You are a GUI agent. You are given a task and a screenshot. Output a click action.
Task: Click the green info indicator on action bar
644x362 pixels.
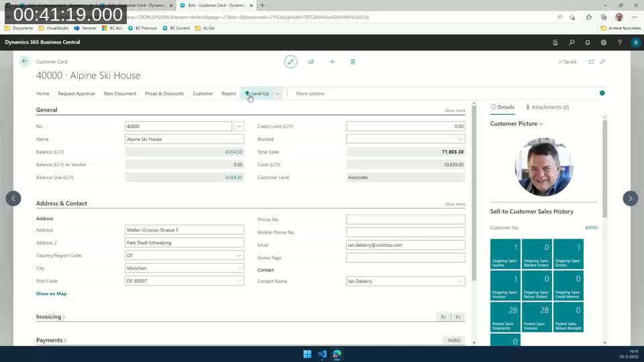click(602, 93)
